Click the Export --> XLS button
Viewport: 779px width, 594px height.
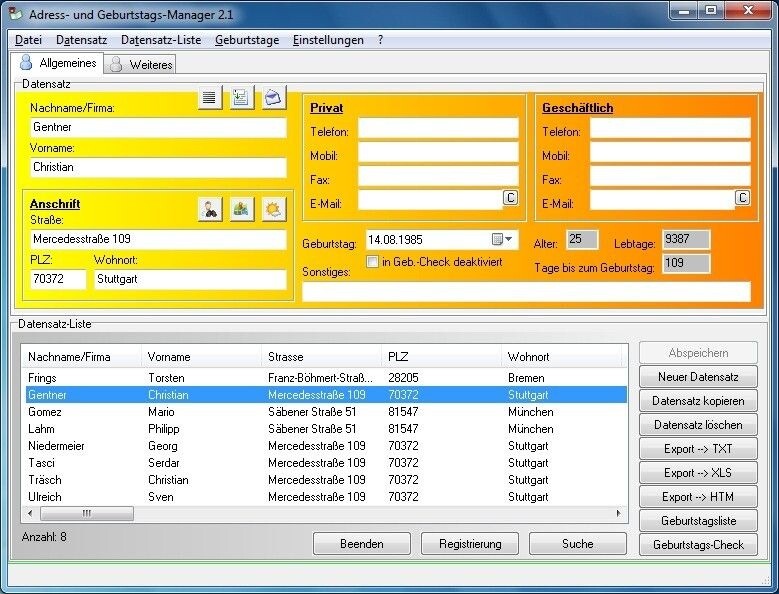pyautogui.click(x=698, y=473)
